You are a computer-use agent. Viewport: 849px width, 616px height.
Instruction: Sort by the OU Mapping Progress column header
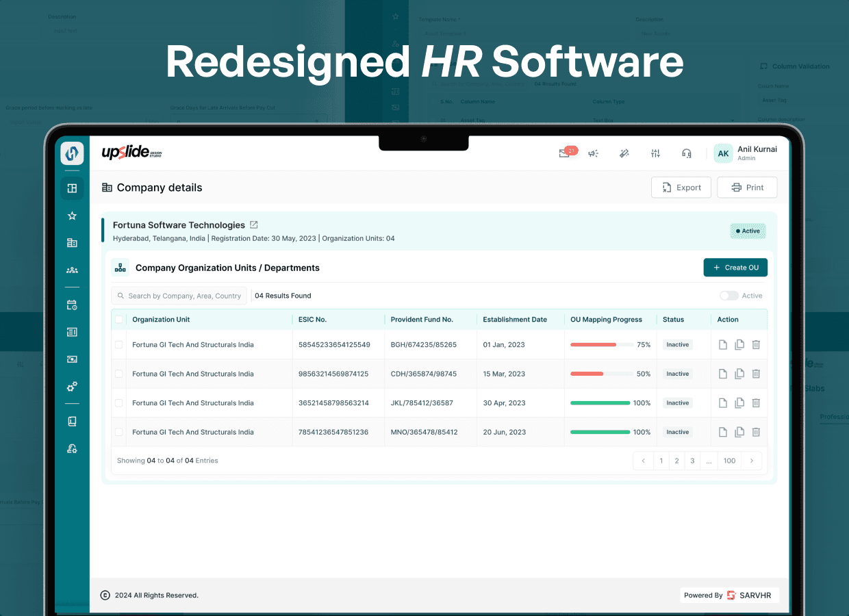coord(607,320)
